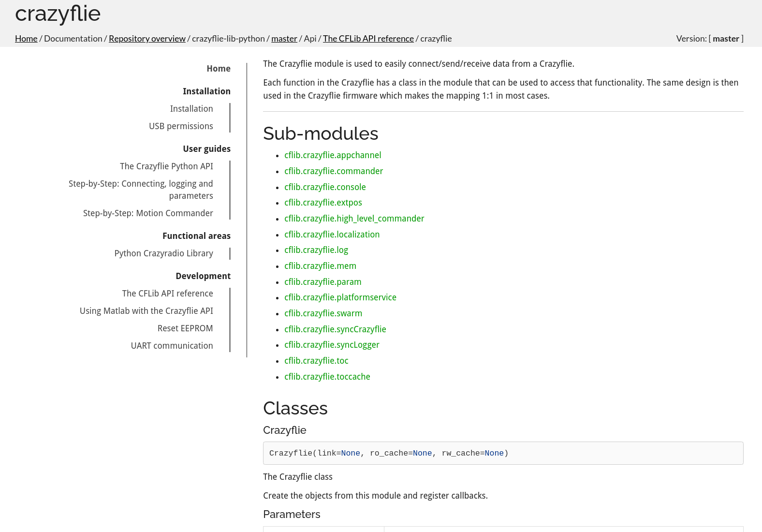Screen dimensions: 762x532
Task: Open cflib.crazyflie.extpos sub-module
Action: pyautogui.click(x=323, y=203)
